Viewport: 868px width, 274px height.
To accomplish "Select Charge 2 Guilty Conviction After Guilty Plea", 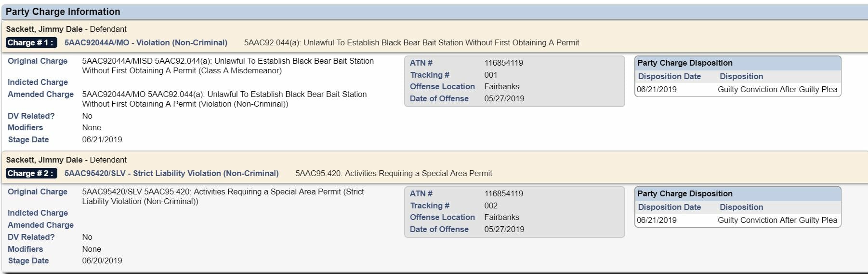I will click(x=777, y=220).
